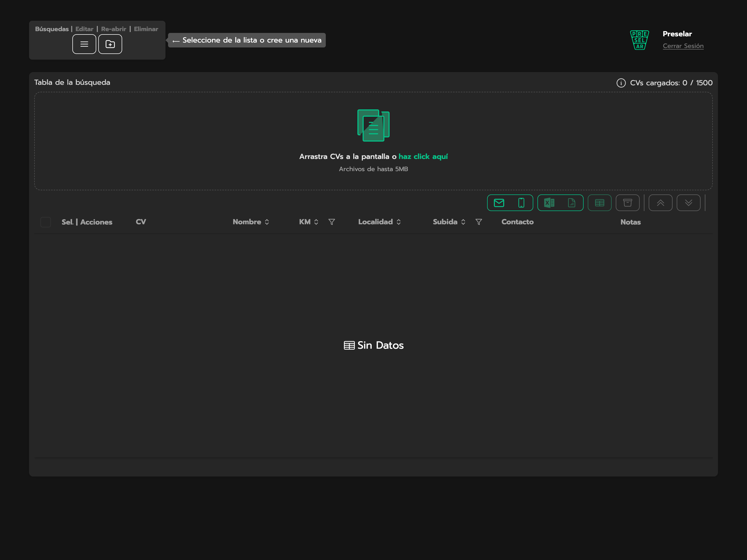Click the Notas column header
This screenshot has width=747, height=560.
(631, 222)
